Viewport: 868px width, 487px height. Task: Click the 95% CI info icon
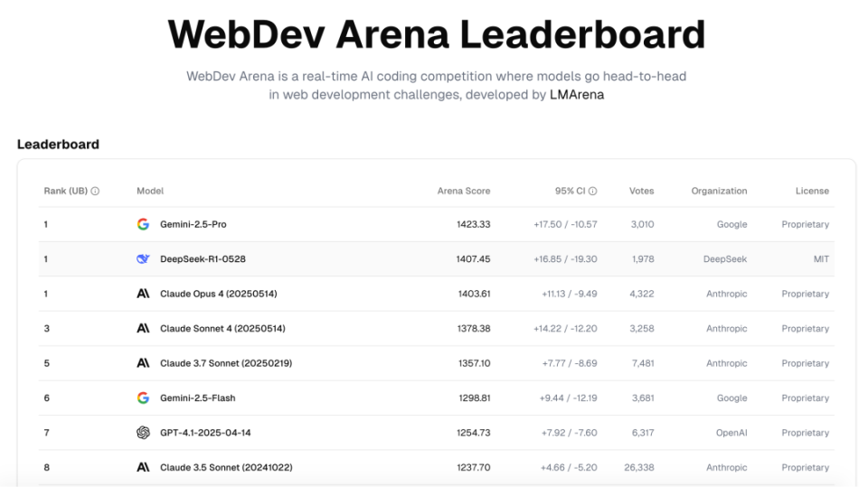point(593,191)
